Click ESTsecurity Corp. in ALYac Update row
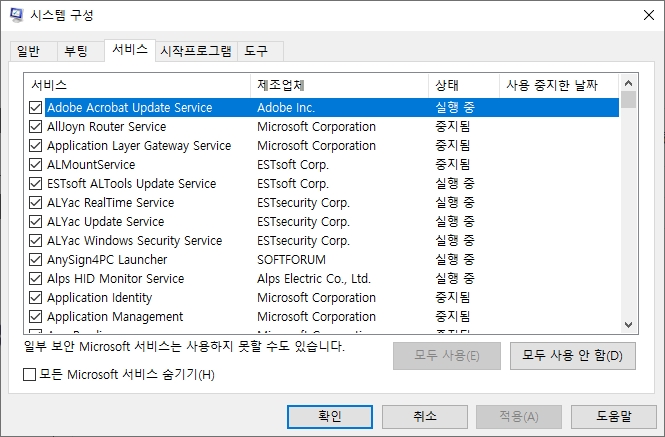Image resolution: width=665 pixels, height=437 pixels. 303,222
